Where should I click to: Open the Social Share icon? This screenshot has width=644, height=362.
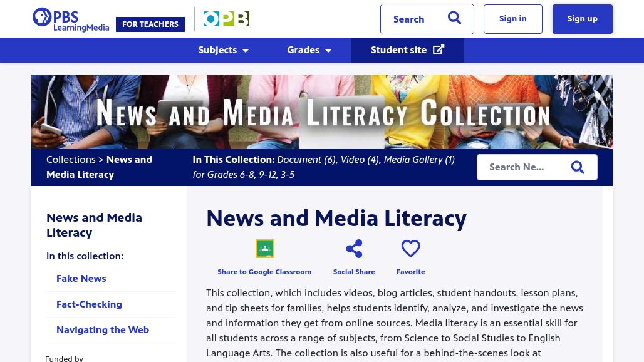click(354, 249)
